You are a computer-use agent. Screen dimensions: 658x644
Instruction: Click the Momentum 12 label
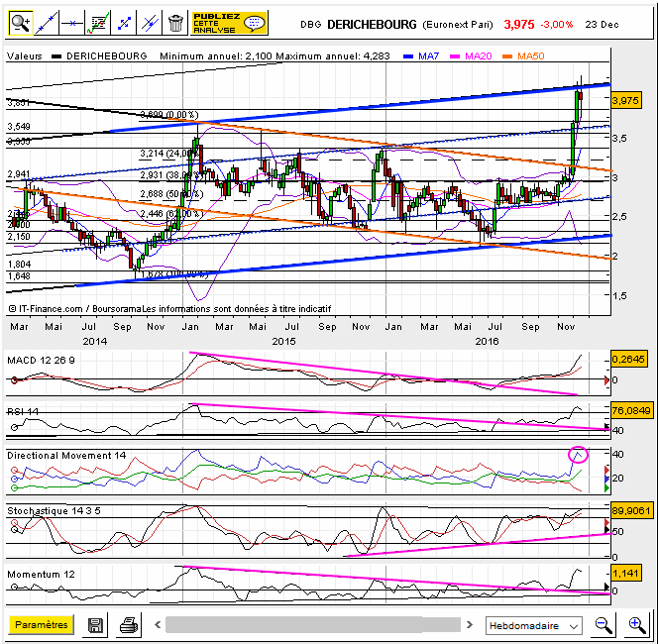point(41,575)
